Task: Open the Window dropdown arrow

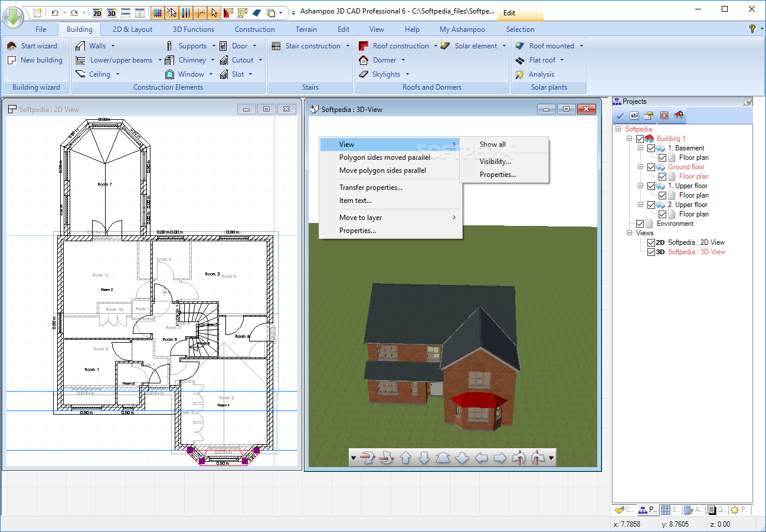Action: click(x=211, y=74)
